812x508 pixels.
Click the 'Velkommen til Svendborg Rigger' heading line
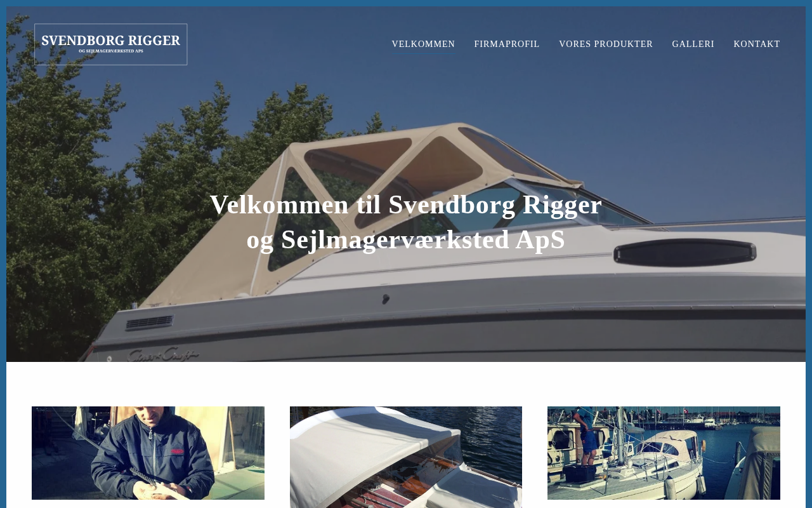[406, 204]
